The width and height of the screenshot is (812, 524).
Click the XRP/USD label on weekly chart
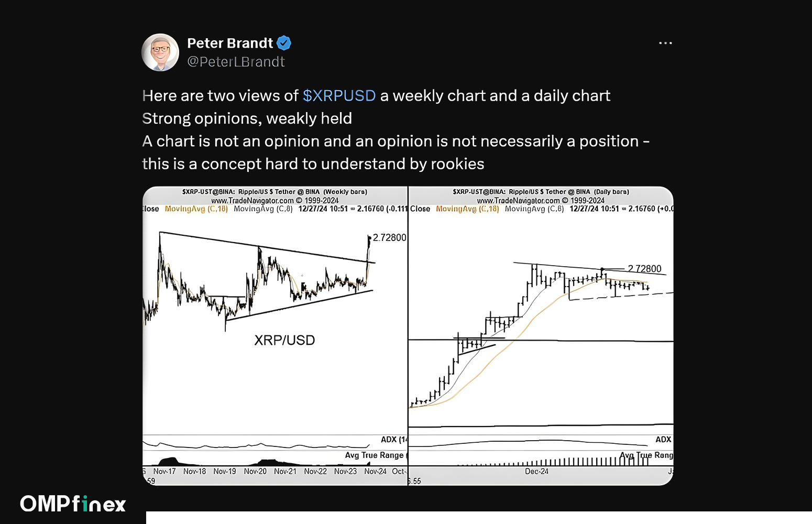(x=284, y=341)
